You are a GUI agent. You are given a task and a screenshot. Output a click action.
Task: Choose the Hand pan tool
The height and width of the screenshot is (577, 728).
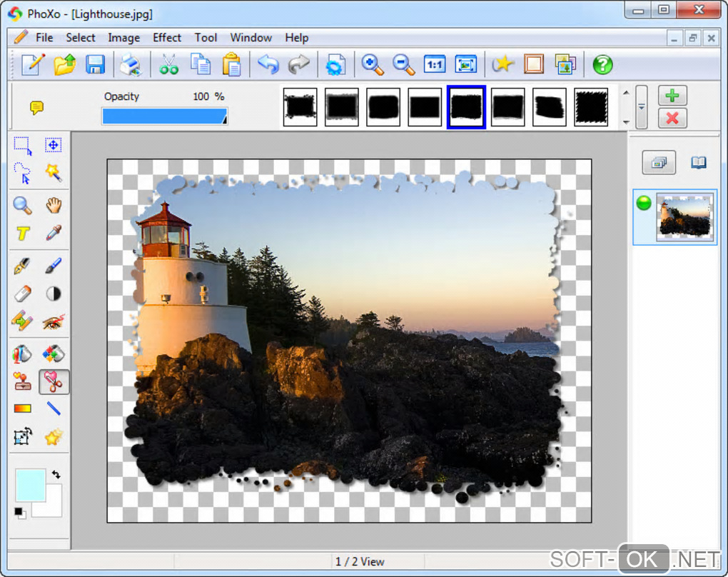[54, 206]
